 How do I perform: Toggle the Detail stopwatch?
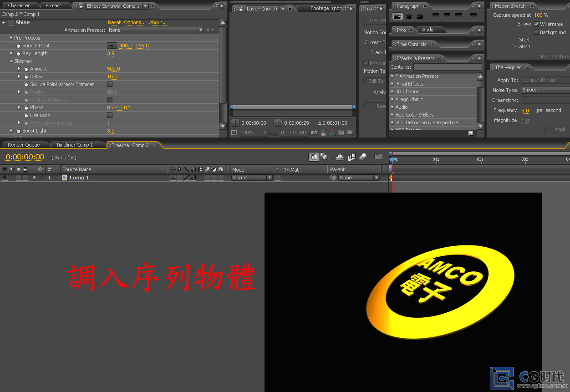pos(26,77)
